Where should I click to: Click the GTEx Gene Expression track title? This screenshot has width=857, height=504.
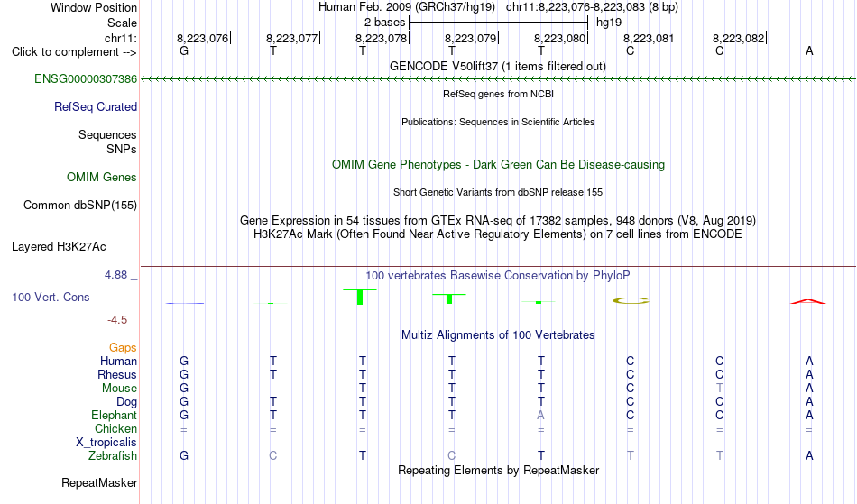pyautogui.click(x=498, y=221)
